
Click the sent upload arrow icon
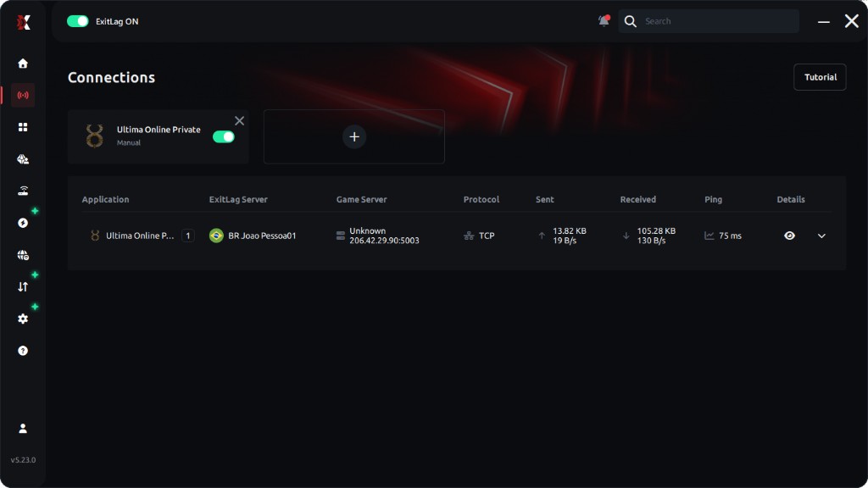542,236
